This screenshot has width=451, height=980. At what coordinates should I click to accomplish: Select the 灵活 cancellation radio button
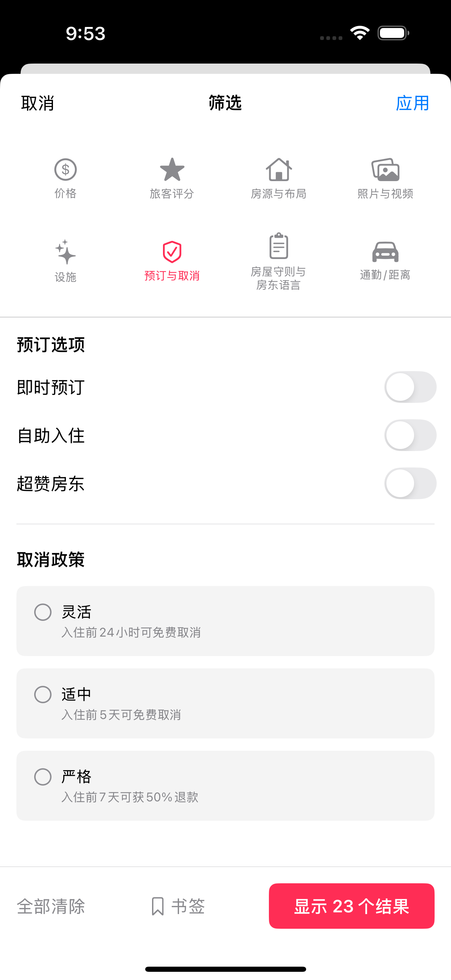(x=43, y=612)
